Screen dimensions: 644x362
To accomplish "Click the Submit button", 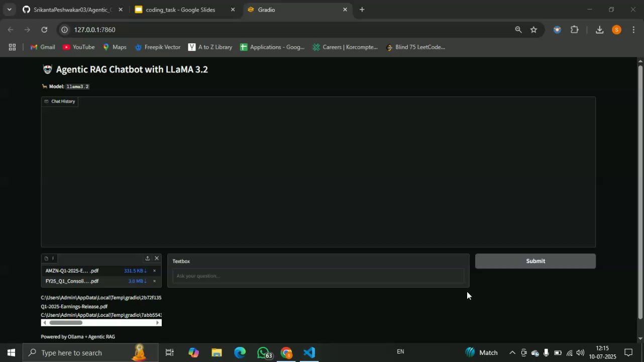I will coord(535,261).
